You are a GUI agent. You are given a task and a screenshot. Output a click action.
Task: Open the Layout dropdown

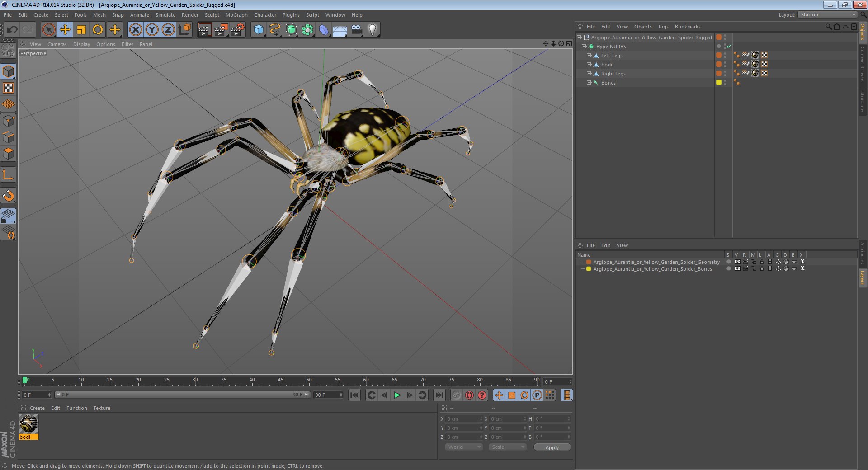[827, 14]
